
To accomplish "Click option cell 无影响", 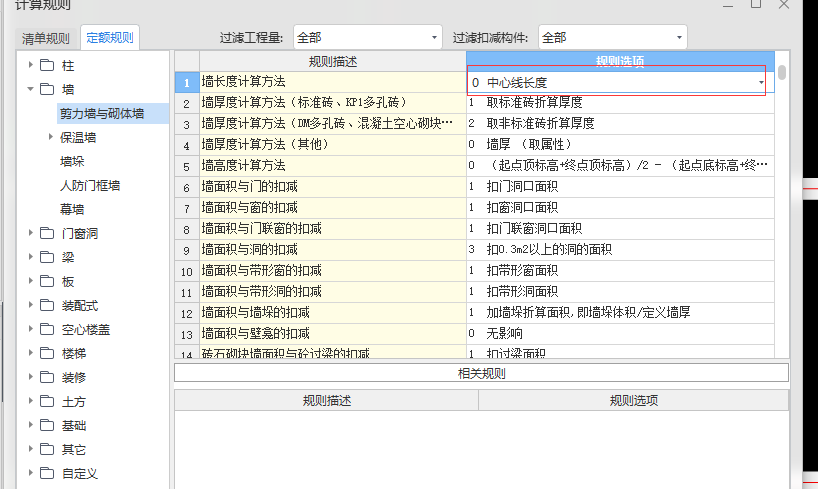I will pos(620,333).
